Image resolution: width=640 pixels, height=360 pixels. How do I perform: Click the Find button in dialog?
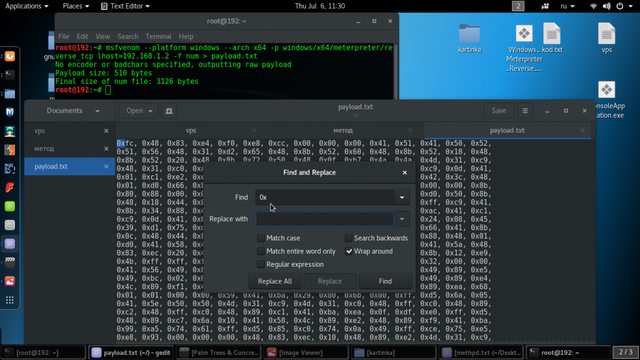click(385, 281)
